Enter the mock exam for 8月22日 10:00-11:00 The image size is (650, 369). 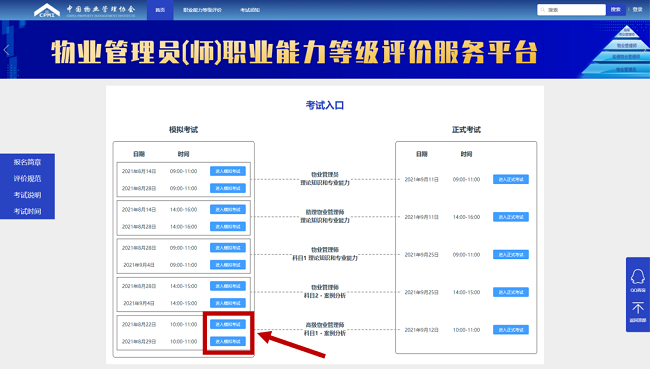[228, 324]
